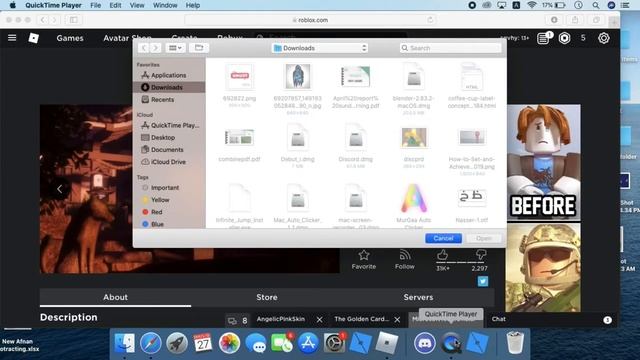Close The Golden Card chat tab
The width and height of the screenshot is (640, 360).
[397, 320]
